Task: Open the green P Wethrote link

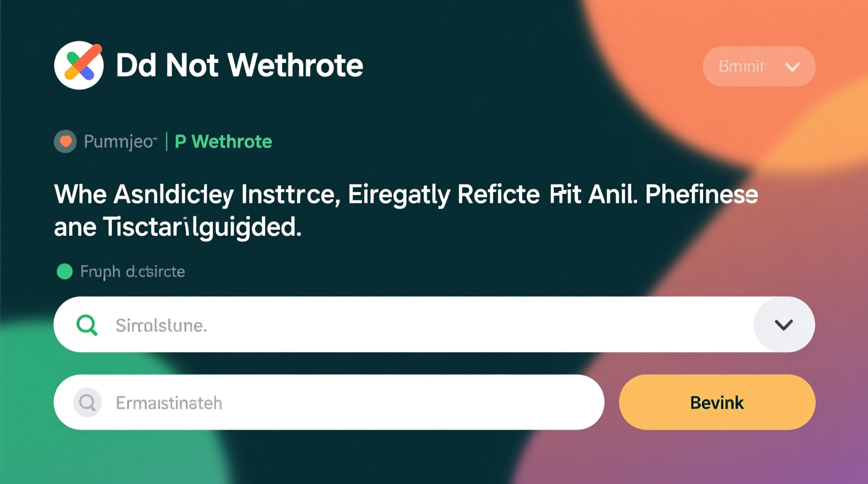Action: click(x=223, y=141)
